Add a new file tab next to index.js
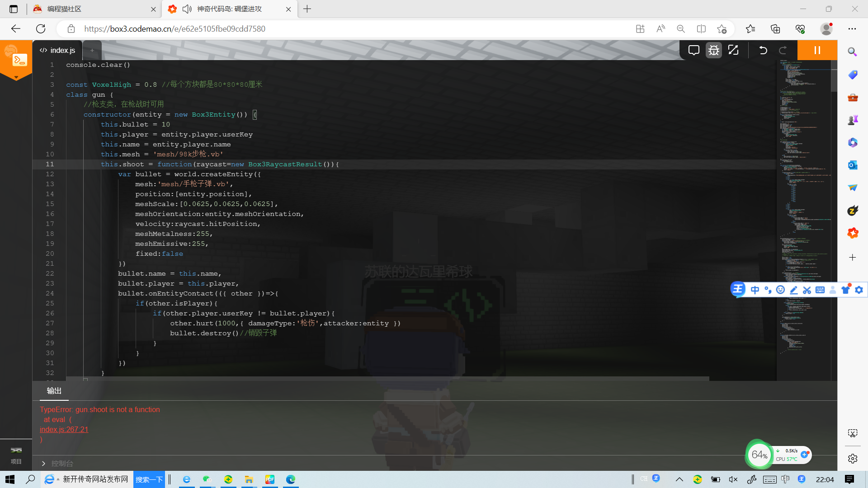The height and width of the screenshot is (488, 868). pyautogui.click(x=92, y=50)
